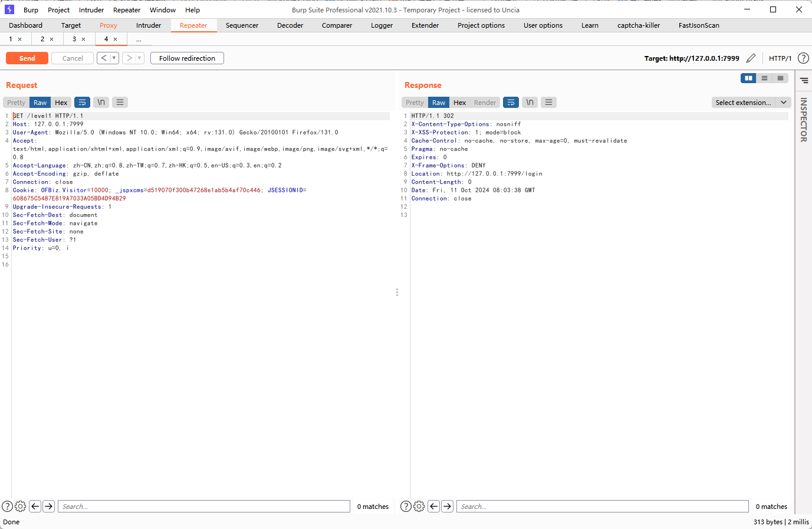The width and height of the screenshot is (812, 529).
Task: Edit target with the pencil icon
Action: coord(751,58)
